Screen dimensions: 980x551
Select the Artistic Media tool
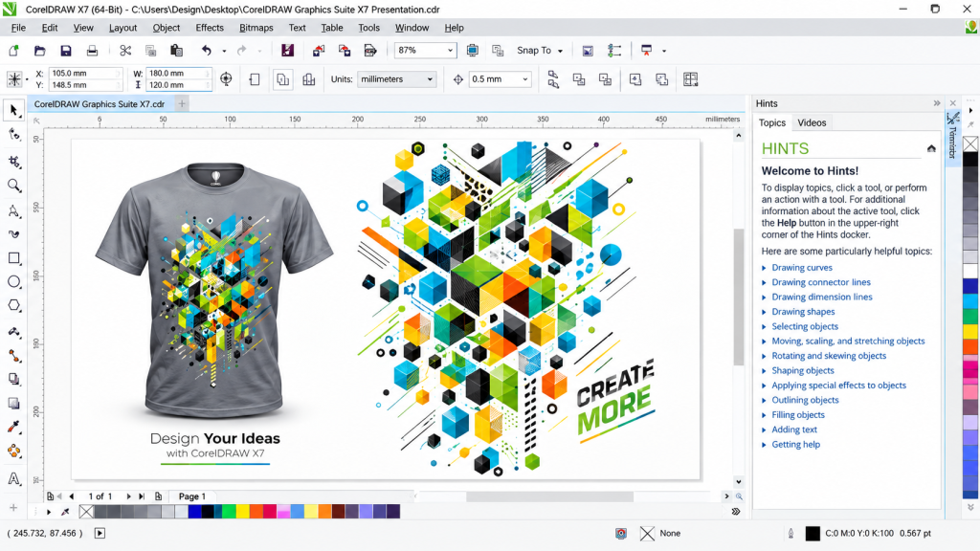click(13, 234)
